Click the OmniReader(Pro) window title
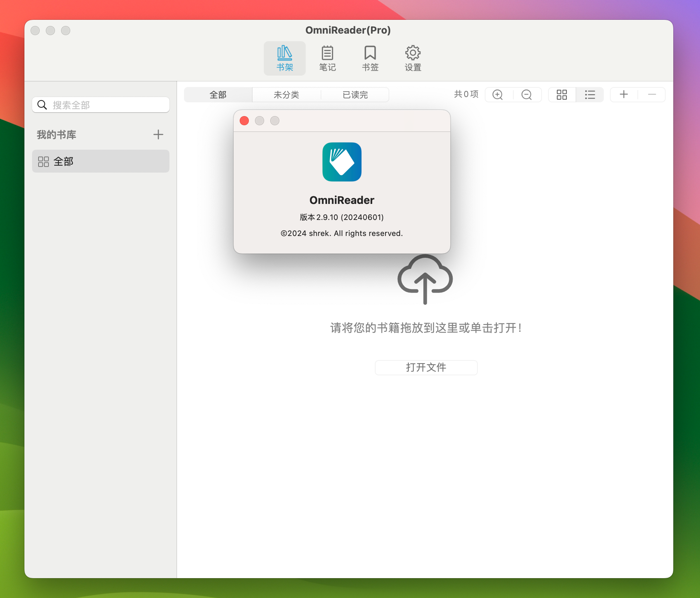 (x=348, y=30)
